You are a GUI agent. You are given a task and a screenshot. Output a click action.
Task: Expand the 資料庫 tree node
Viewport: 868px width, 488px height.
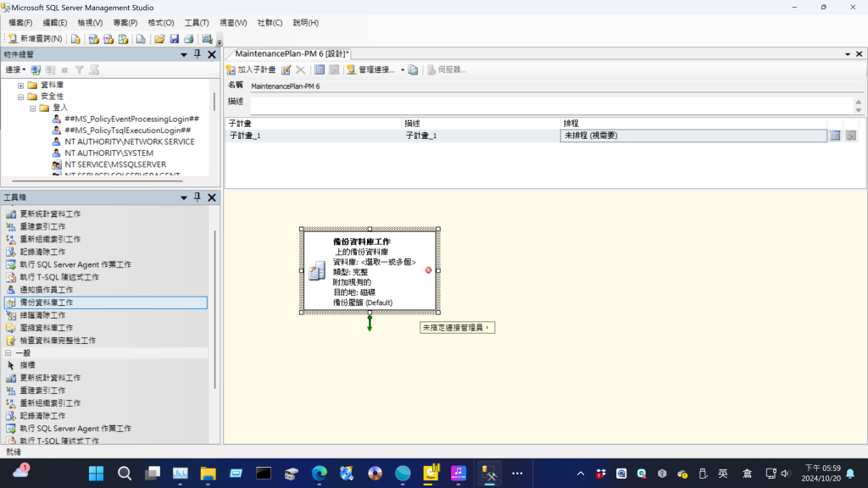pos(20,86)
